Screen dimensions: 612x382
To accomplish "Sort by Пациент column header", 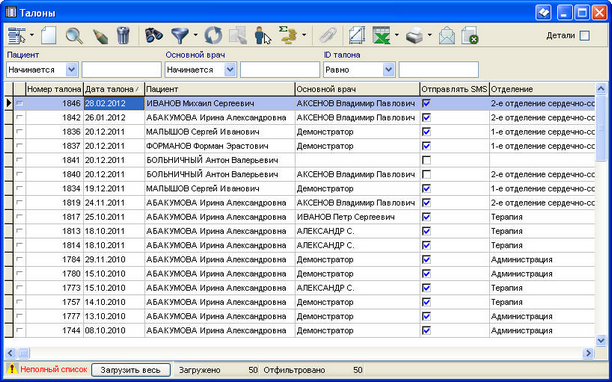I will coord(219,89).
